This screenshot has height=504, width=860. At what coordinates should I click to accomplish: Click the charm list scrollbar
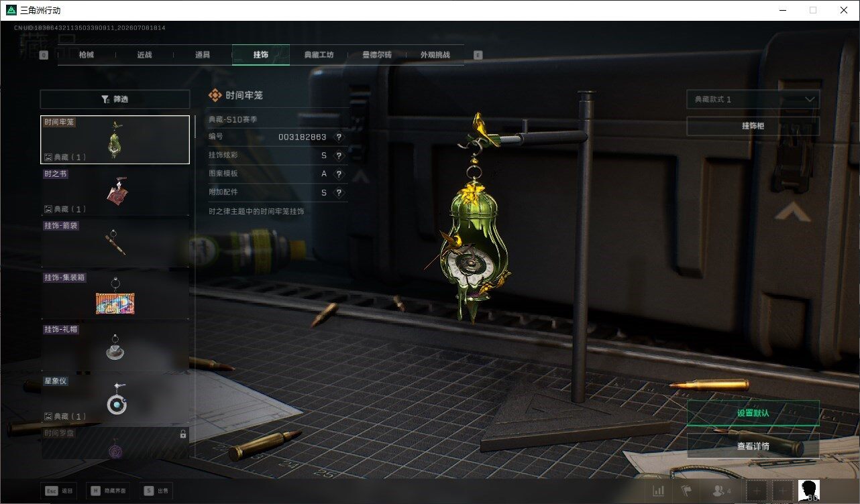coord(195,126)
